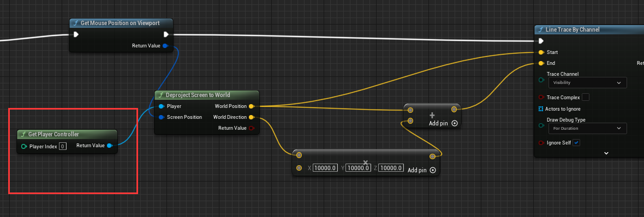Click the Start pin on Line Trace By Channel
Viewport: 644px width, 217px height.
(x=541, y=52)
